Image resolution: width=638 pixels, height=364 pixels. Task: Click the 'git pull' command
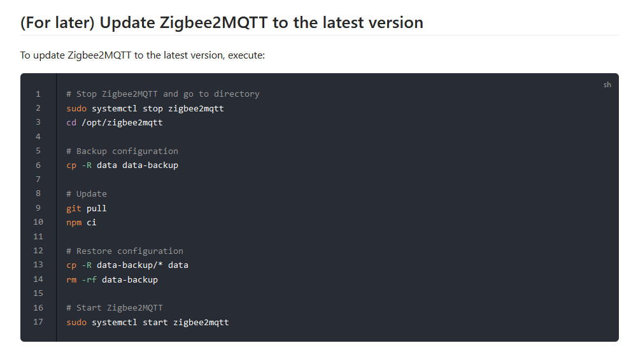click(x=86, y=208)
